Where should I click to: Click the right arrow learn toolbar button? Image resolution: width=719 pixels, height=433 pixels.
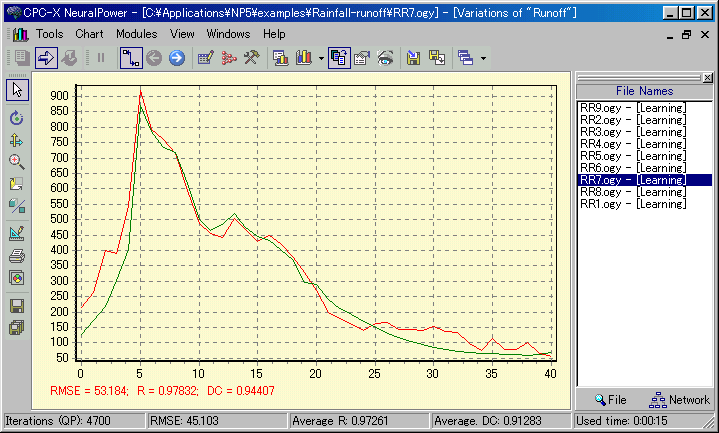pyautogui.click(x=46, y=58)
